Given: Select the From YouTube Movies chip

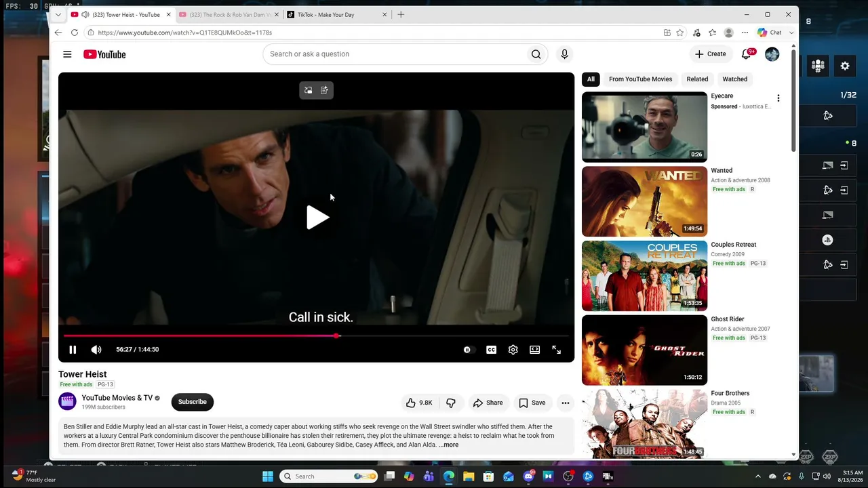Looking at the screenshot, I should (x=640, y=79).
